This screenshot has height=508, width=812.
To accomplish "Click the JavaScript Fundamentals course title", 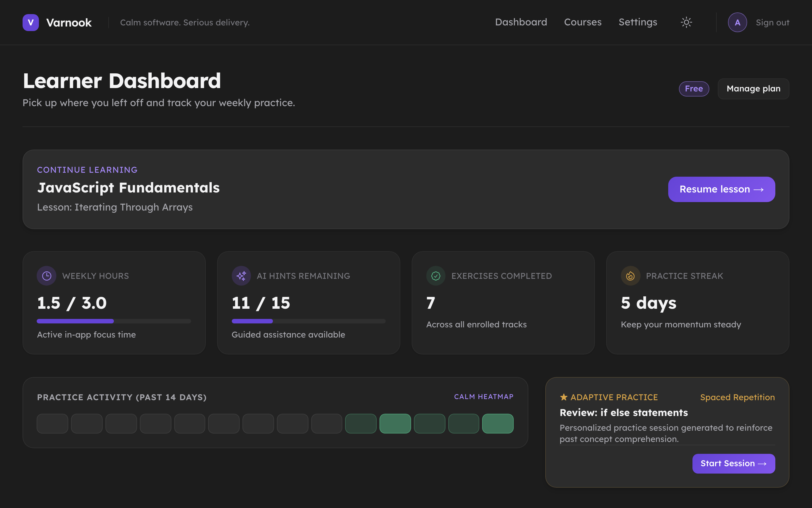I will pos(128,188).
